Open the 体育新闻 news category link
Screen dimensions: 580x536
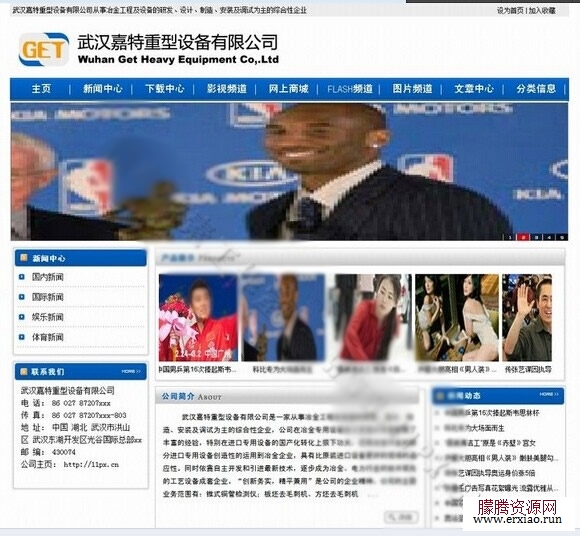48,337
